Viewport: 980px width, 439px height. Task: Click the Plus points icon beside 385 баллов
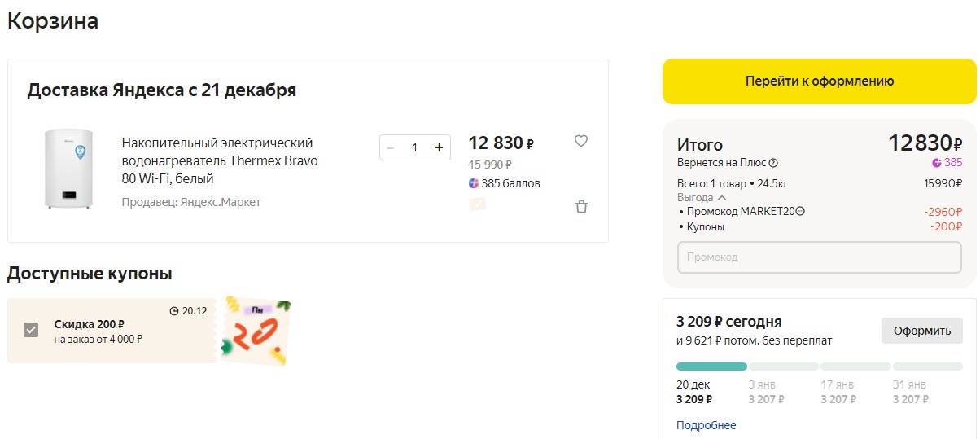coord(474,183)
